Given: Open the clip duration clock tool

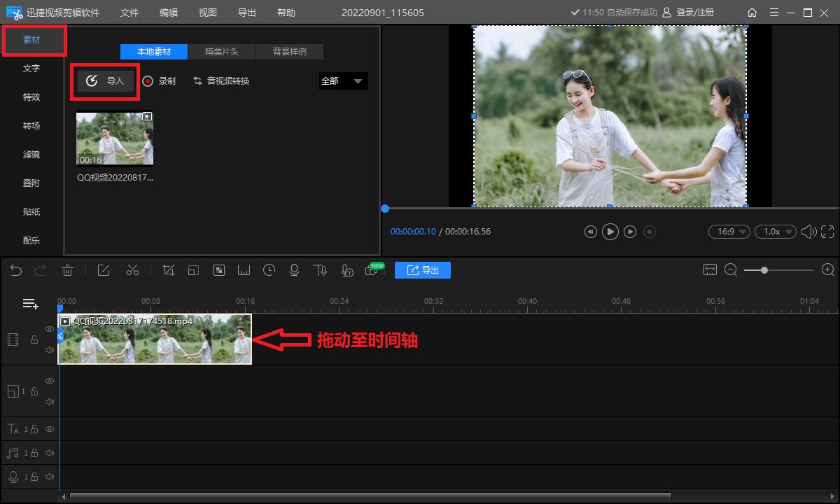Looking at the screenshot, I should [269, 270].
